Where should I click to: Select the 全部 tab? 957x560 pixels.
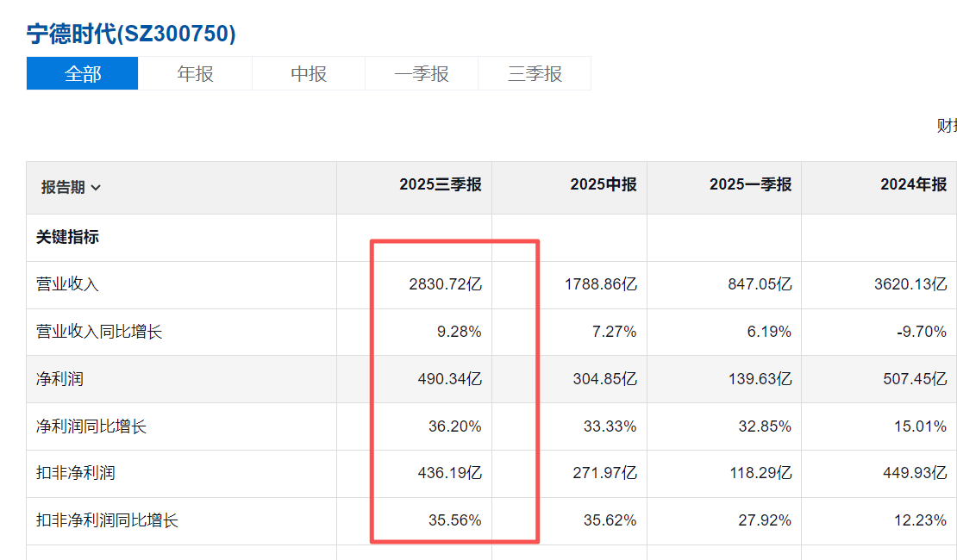83,74
